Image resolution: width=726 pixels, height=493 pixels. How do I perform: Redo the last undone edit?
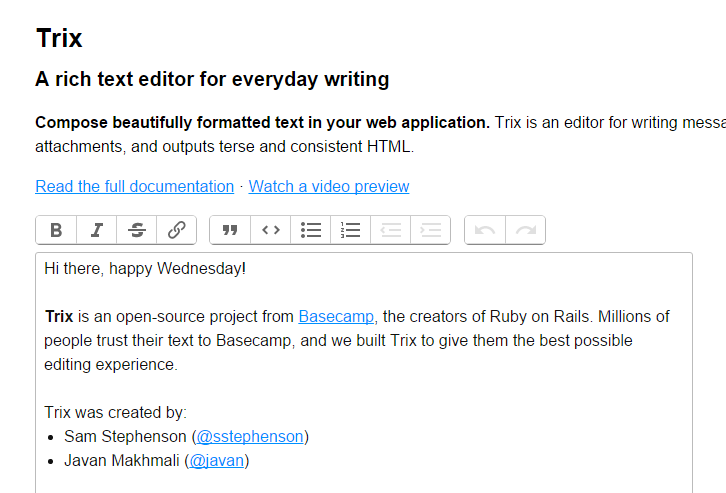pos(525,230)
